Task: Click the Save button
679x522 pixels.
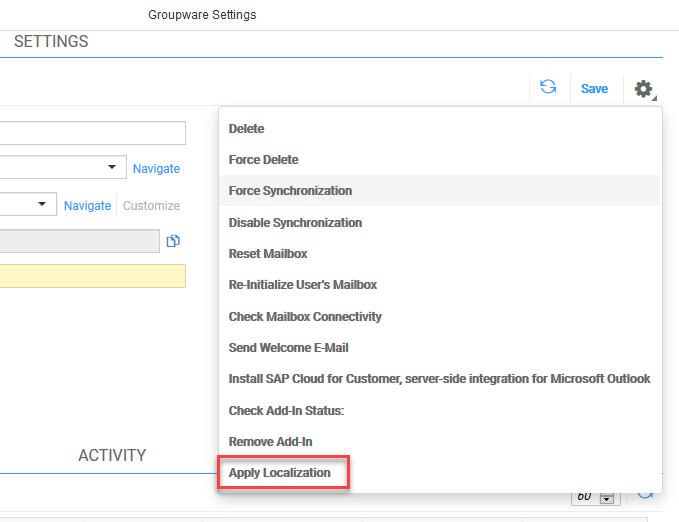Action: click(594, 88)
